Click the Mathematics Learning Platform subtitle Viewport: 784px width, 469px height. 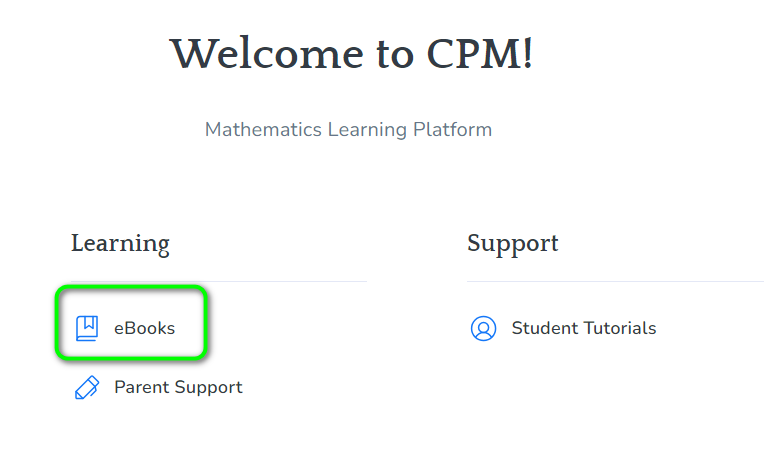tap(348, 130)
